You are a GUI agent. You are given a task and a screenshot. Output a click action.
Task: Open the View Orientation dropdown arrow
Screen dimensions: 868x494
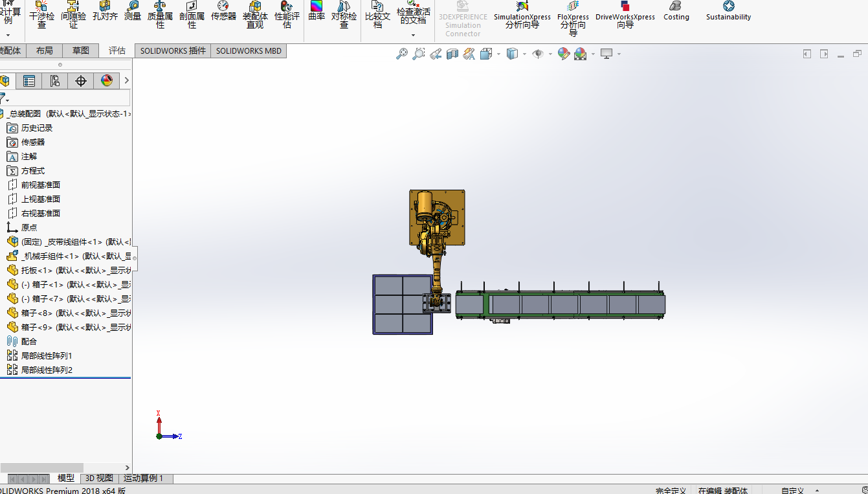tap(498, 54)
